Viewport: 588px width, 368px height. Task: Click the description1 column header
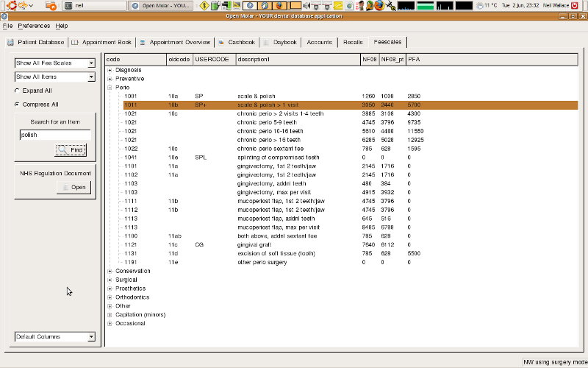tap(298, 60)
